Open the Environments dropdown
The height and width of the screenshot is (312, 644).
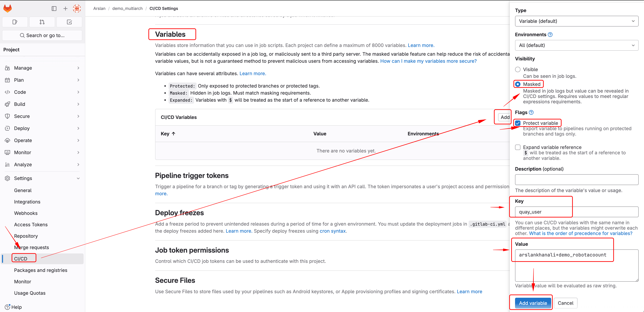point(577,45)
